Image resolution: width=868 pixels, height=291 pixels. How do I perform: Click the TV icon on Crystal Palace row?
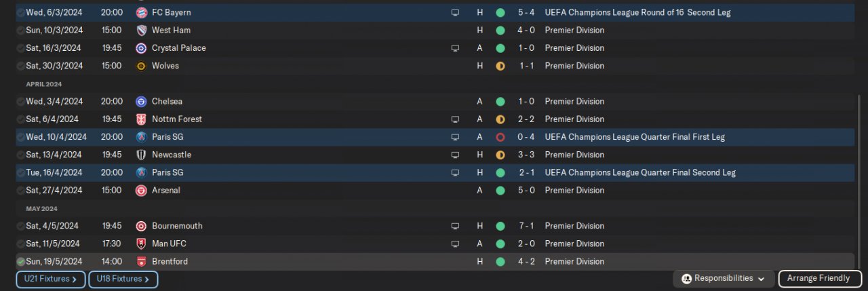tap(455, 48)
